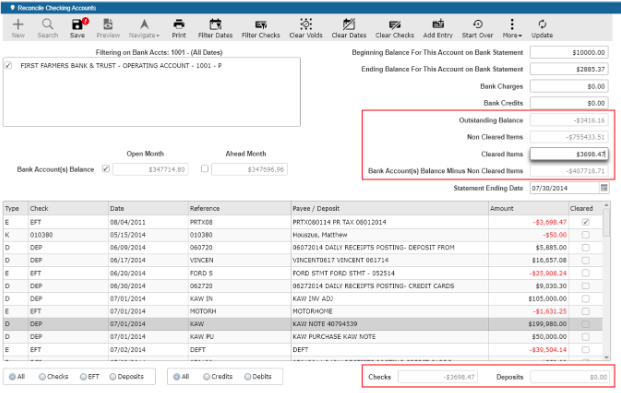621x393 pixels.
Task: Click the Bank Charges input field
Action: point(569,86)
